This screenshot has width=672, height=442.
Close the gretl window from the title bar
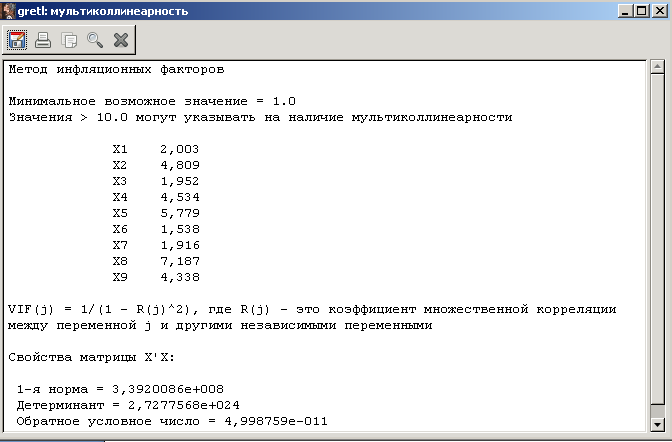point(660,11)
